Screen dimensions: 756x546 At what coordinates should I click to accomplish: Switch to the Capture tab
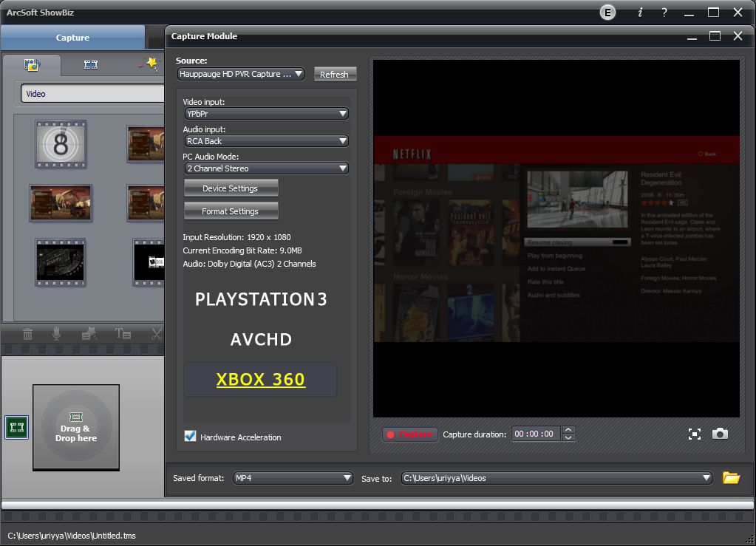tap(73, 38)
